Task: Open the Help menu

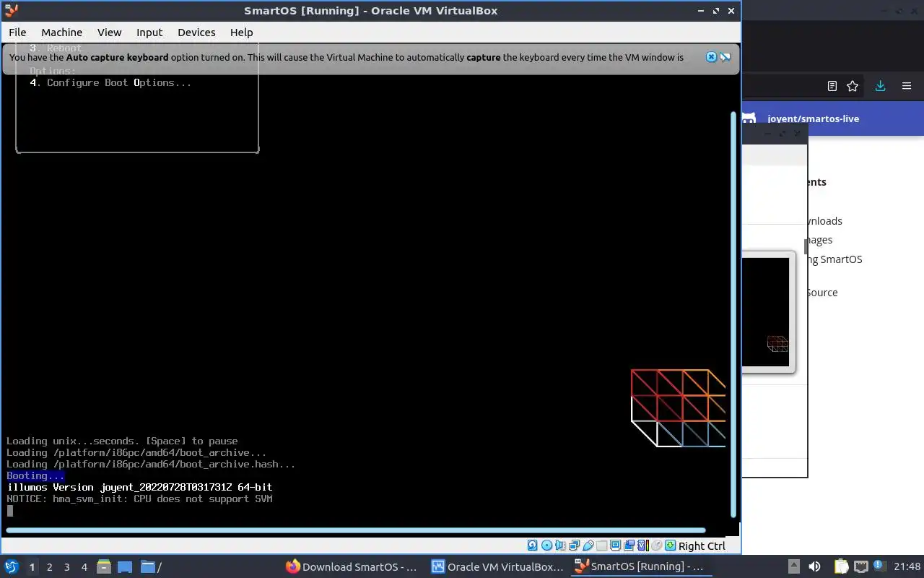Action: pos(241,33)
